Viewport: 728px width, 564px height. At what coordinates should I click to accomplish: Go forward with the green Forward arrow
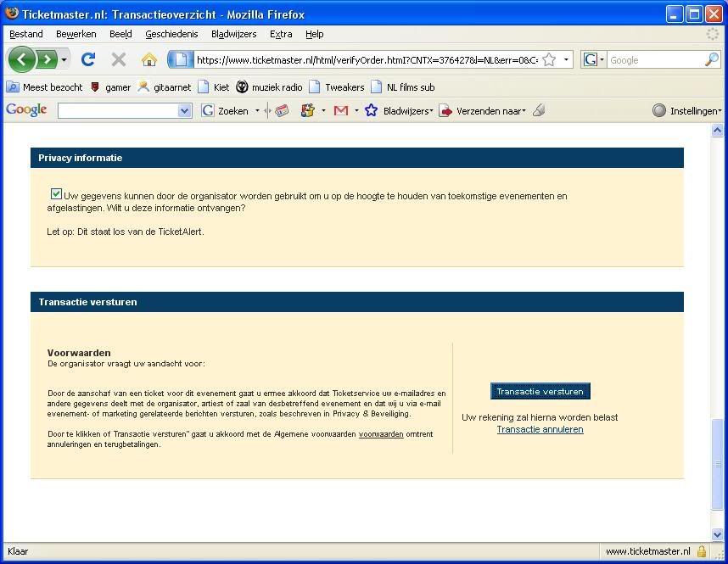click(x=47, y=60)
